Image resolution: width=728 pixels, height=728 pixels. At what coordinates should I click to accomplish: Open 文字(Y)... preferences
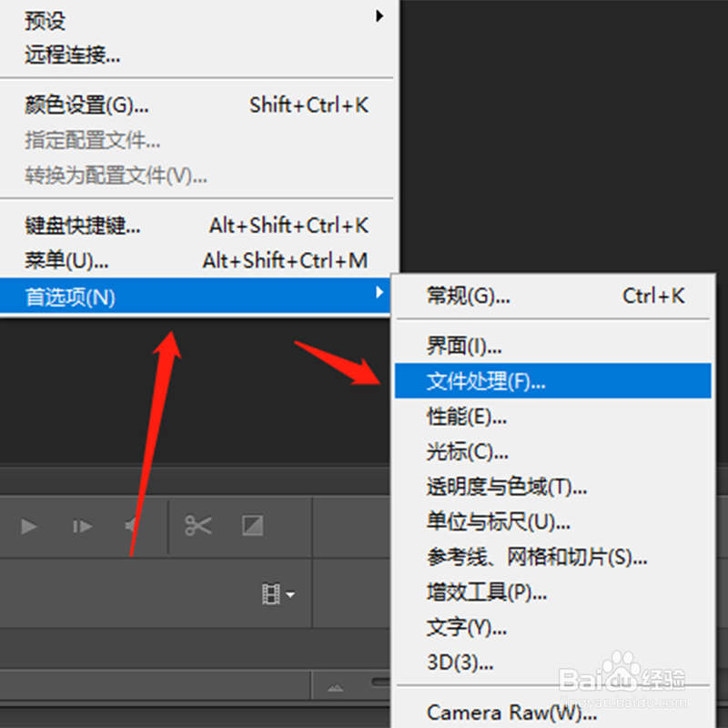[552, 627]
